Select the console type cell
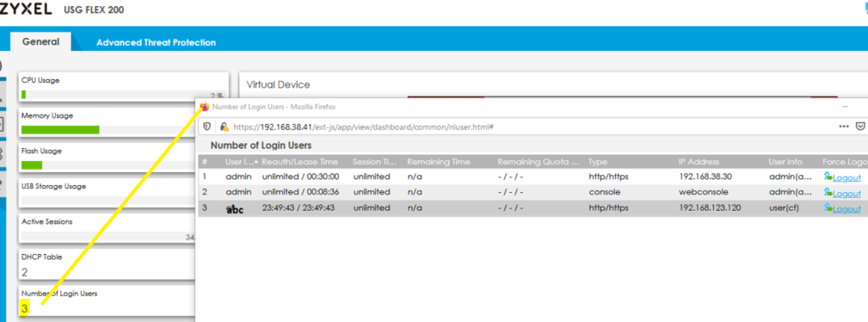This screenshot has width=868, height=322. tap(605, 192)
